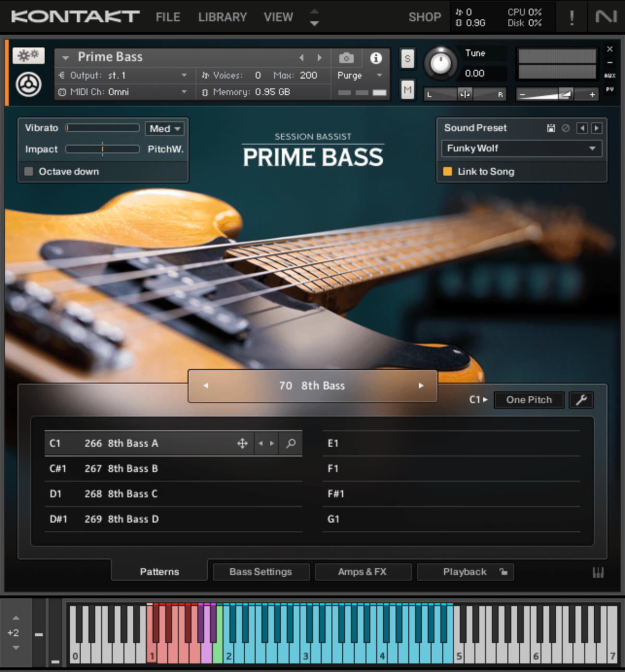Toggle the AUX sends button
This screenshot has height=672, width=625.
click(610, 75)
